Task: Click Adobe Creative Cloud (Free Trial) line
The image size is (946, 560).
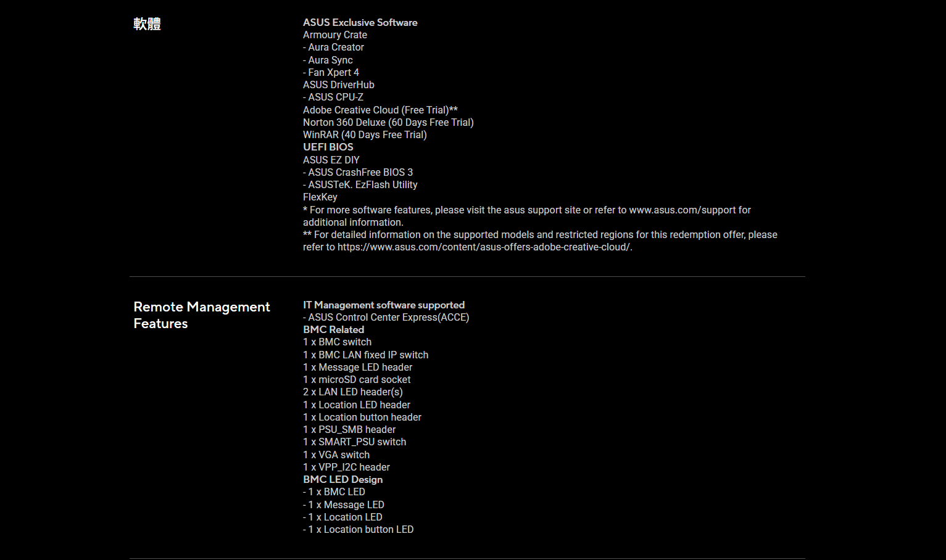Action: tap(380, 110)
